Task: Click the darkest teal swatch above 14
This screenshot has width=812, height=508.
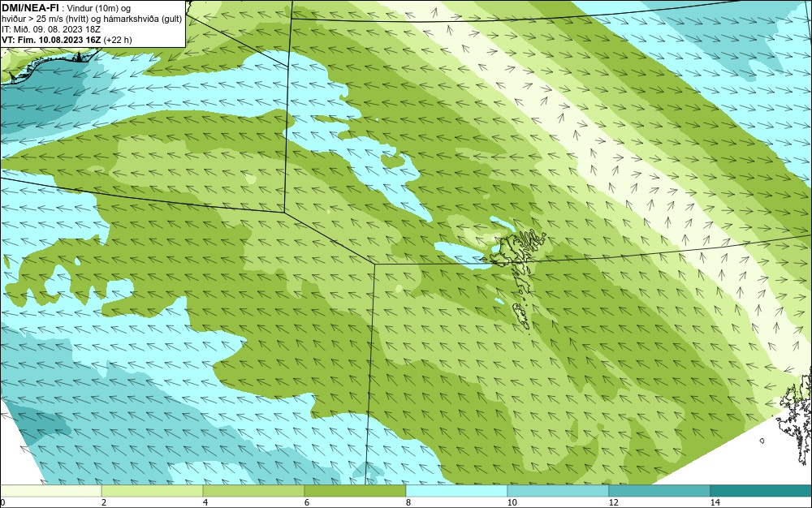Action: pos(762,491)
